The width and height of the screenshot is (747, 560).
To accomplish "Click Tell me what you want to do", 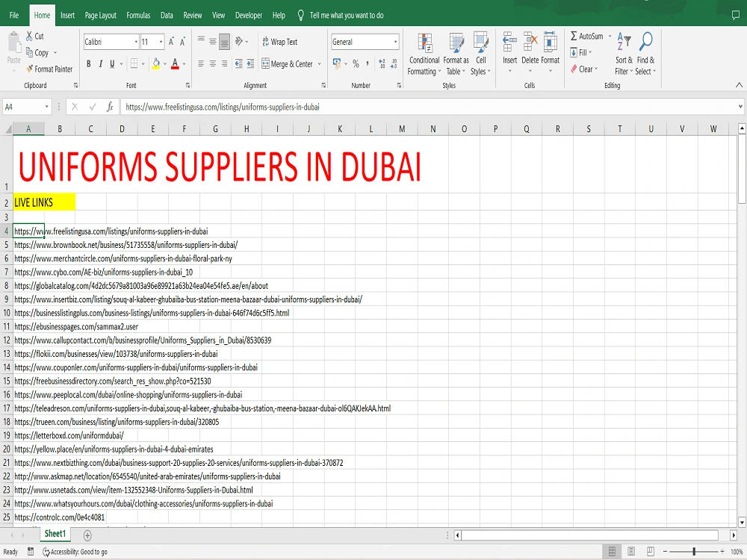I will click(x=347, y=15).
